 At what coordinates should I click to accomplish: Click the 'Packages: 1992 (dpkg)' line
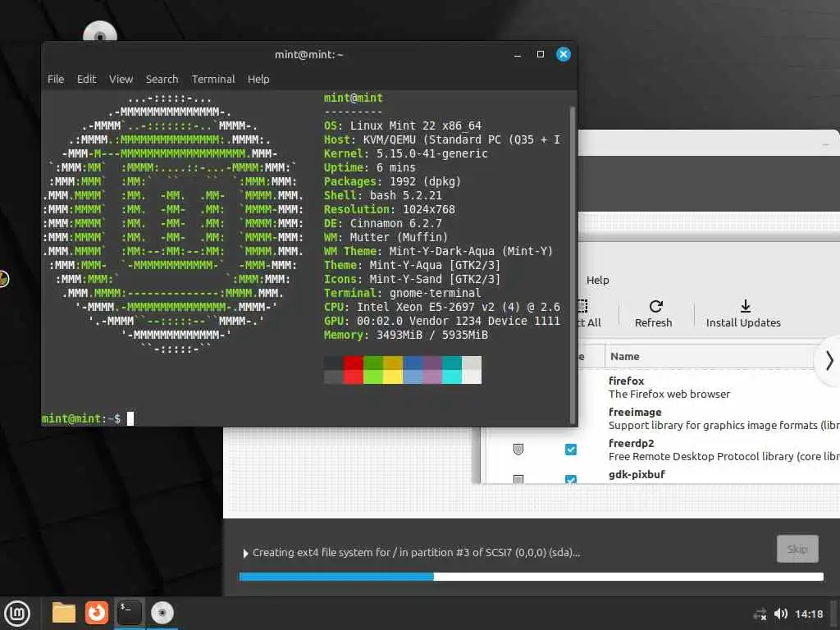pyautogui.click(x=392, y=181)
